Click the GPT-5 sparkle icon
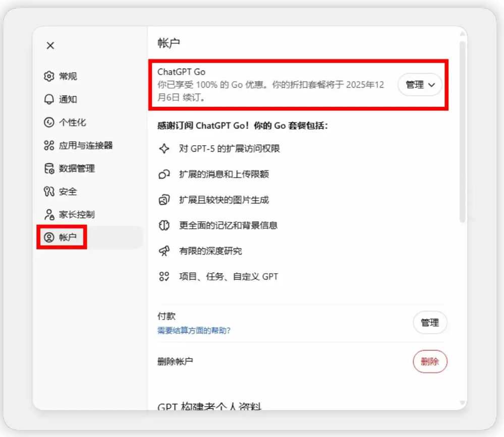 coord(164,149)
